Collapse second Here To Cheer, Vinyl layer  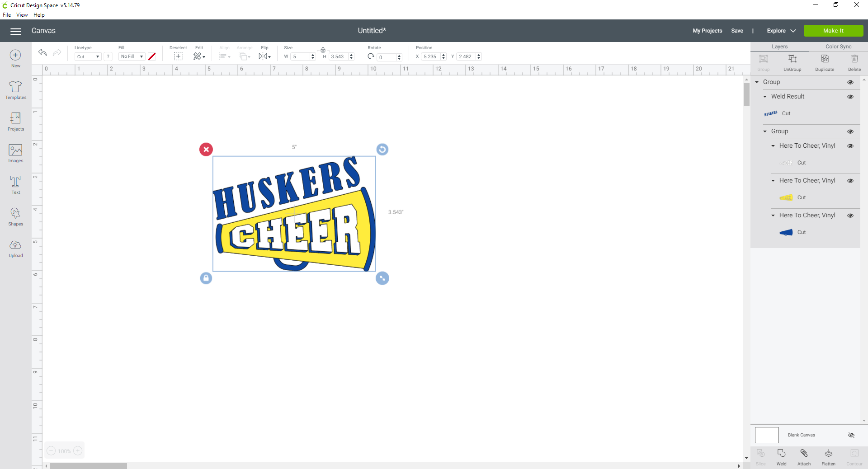(x=773, y=181)
